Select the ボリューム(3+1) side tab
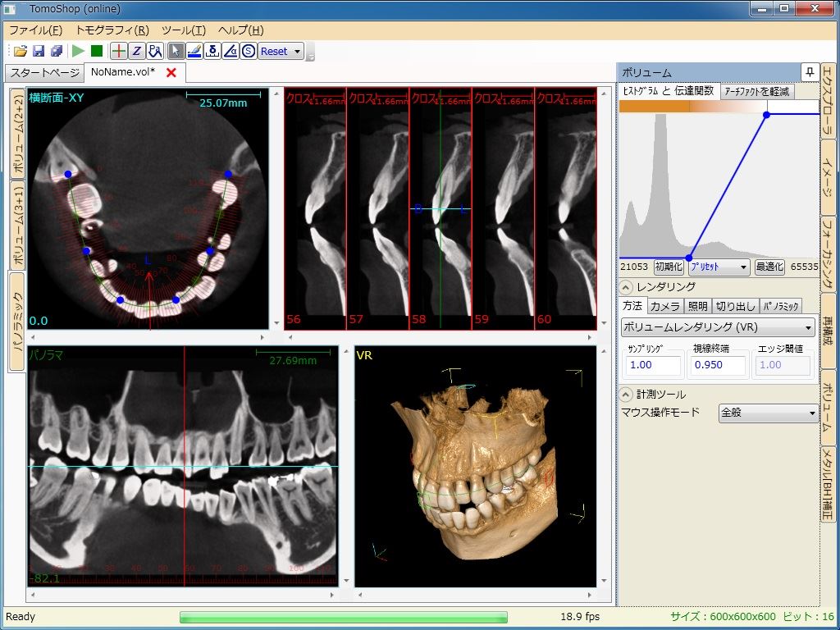This screenshot has width=840, height=630. [x=18, y=225]
